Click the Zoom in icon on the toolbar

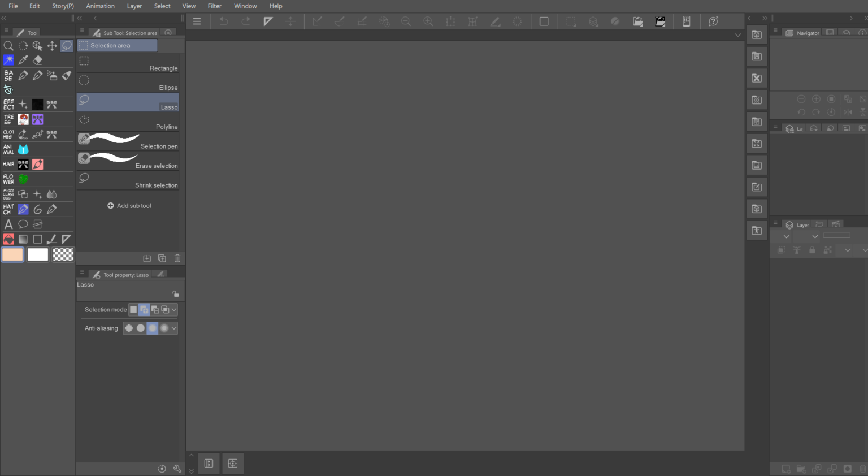[x=428, y=21]
